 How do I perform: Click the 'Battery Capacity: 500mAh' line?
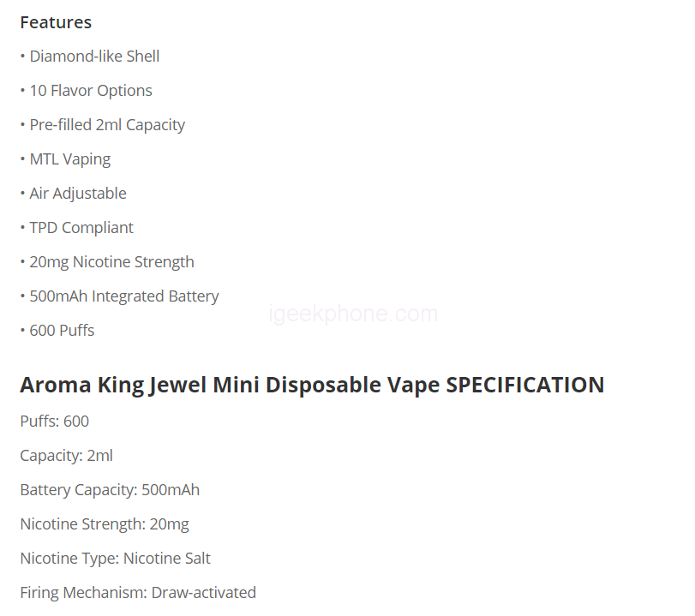110,490
